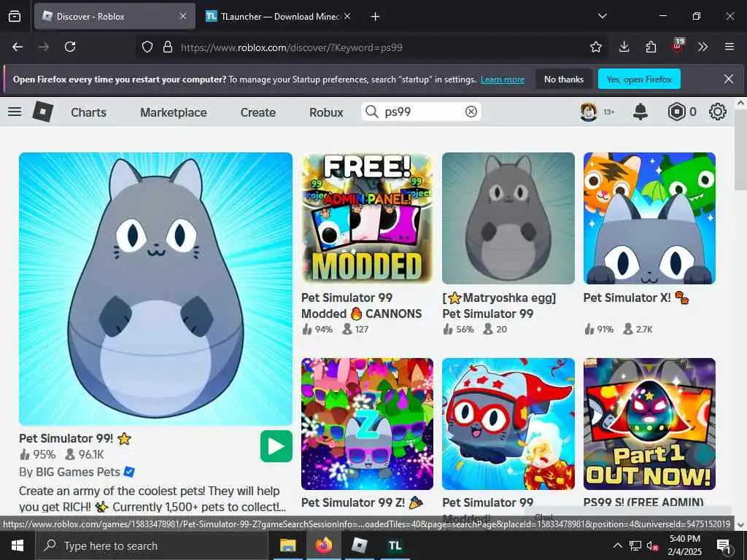Open TLauncher from the taskbar
Screen dimensions: 747x560
coord(395,545)
